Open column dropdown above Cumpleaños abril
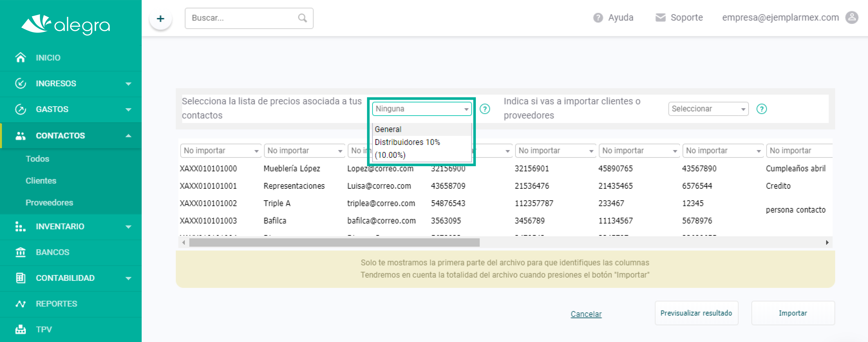This screenshot has height=342, width=868. coord(799,151)
